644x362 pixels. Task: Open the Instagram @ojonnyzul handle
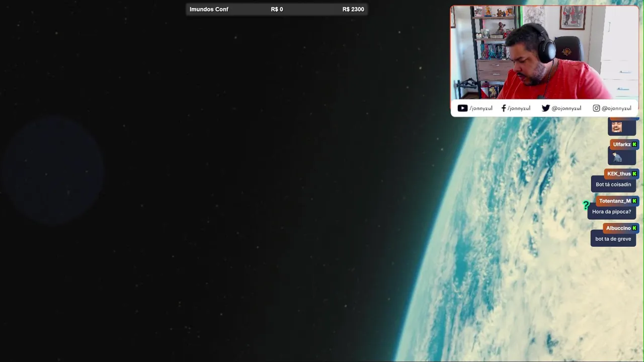click(x=616, y=108)
